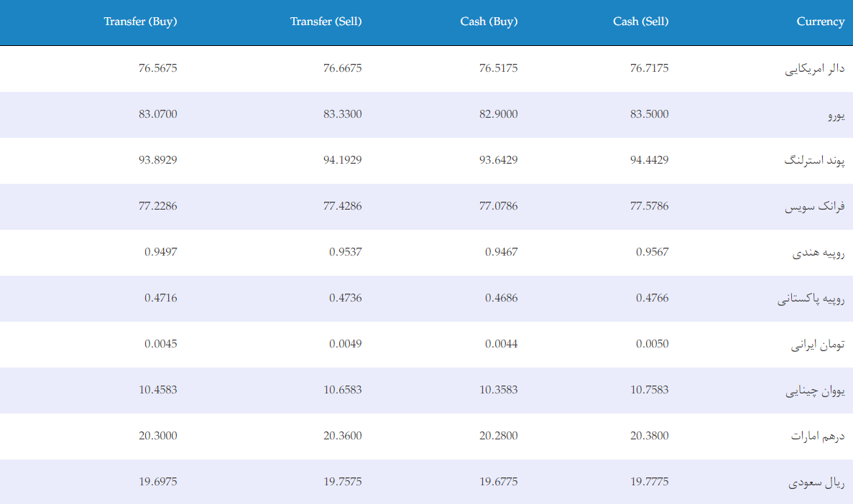Select the پوند استرلنگ currency label

(x=814, y=161)
